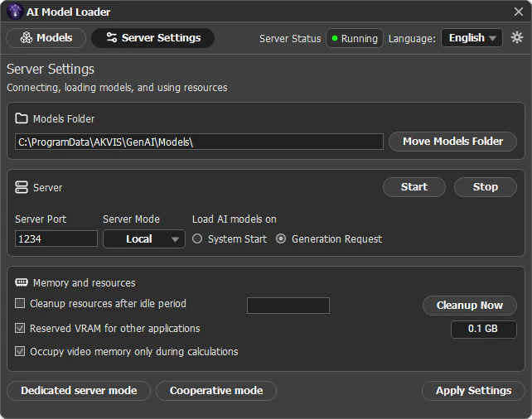
Task: Click the Models Folder path field
Action: click(199, 142)
